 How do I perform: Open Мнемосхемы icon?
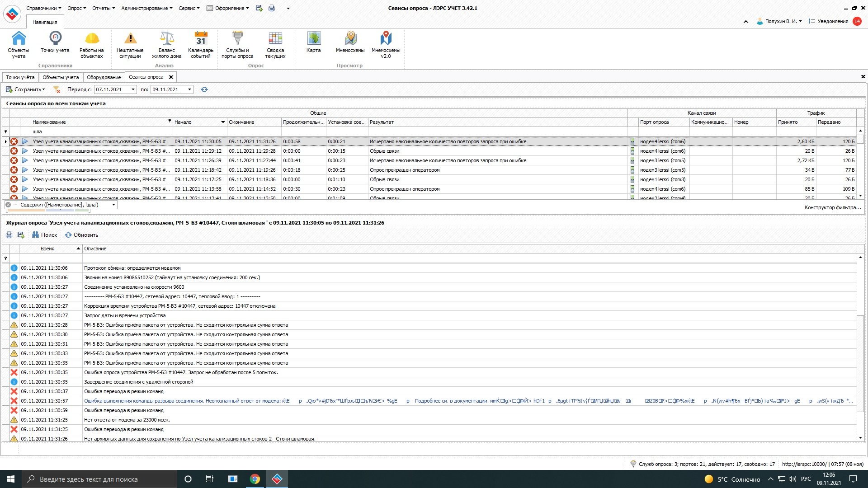[350, 42]
